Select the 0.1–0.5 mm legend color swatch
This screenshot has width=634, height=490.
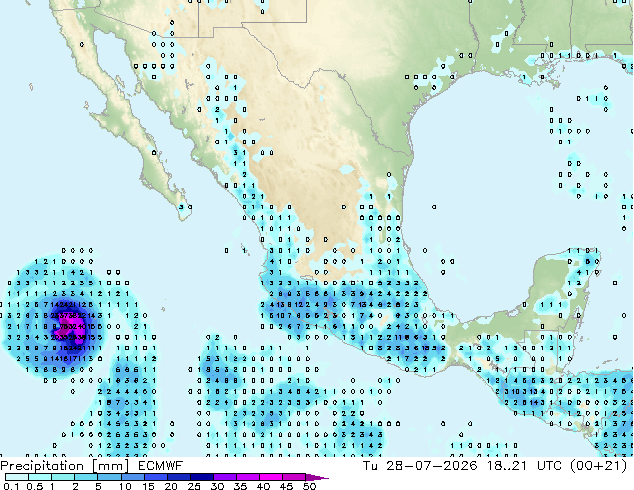tap(17, 477)
